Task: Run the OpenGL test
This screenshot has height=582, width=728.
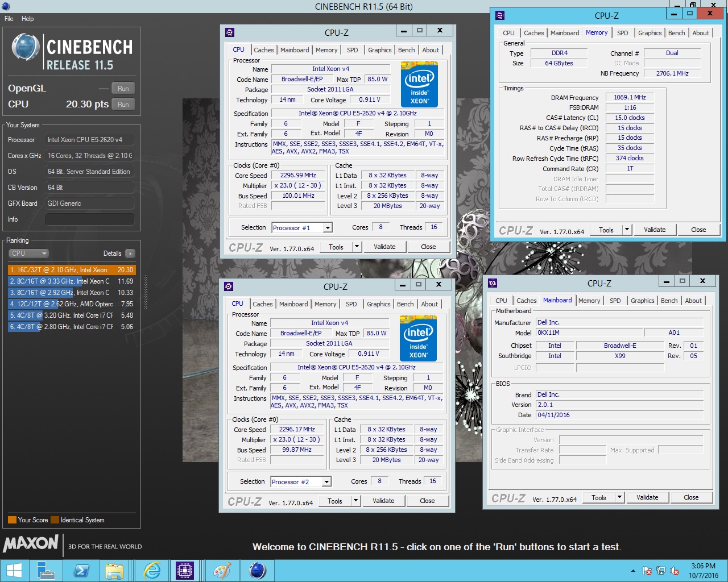Action: pyautogui.click(x=123, y=89)
